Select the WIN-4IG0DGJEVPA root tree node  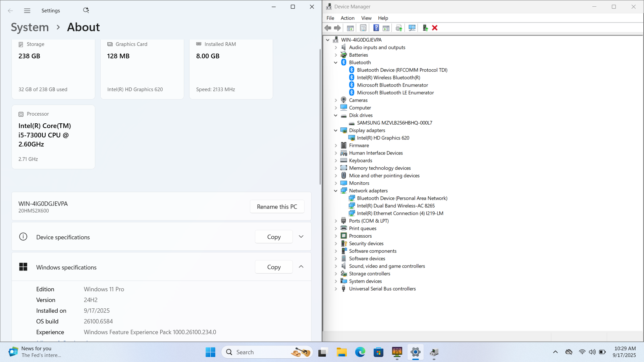(x=361, y=40)
